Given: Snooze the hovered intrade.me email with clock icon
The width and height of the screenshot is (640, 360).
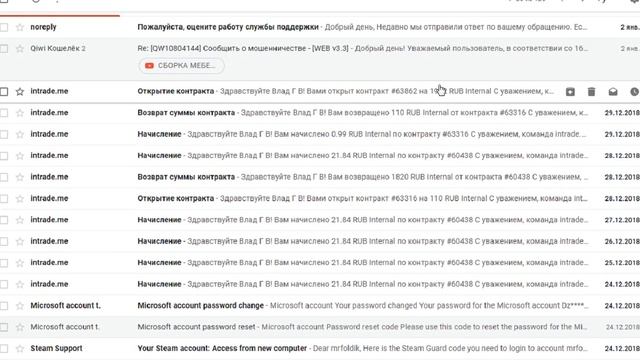Looking at the screenshot, I should point(634,92).
